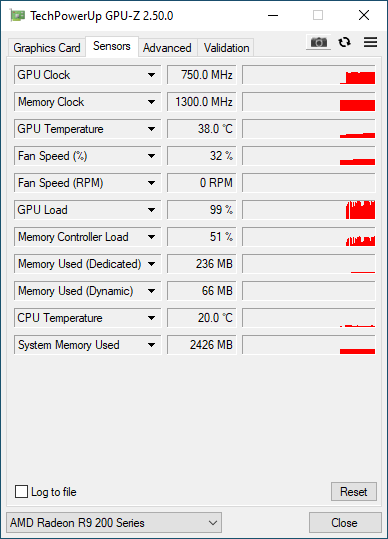Open the hamburger menu icon
This screenshot has height=539, width=388.
(x=370, y=42)
